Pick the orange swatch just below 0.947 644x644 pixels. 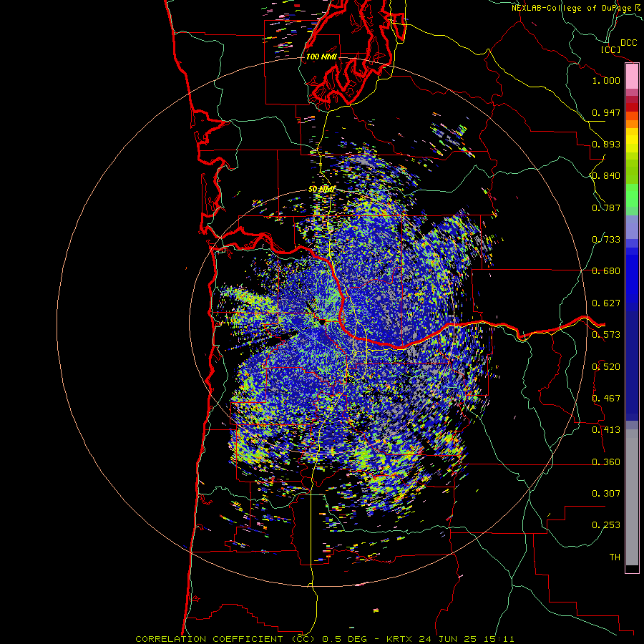tap(632, 124)
